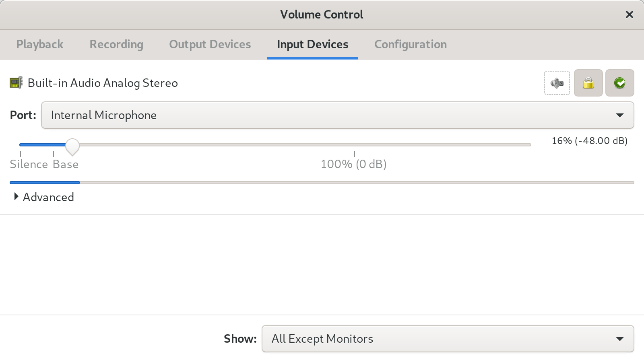Viewport: 644px width, 362px height.
Task: Open the All Except Monitors combo box arrow
Action: click(620, 339)
